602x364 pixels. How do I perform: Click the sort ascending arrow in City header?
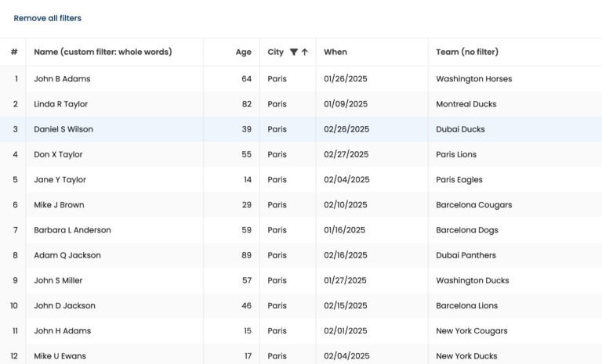coord(305,52)
